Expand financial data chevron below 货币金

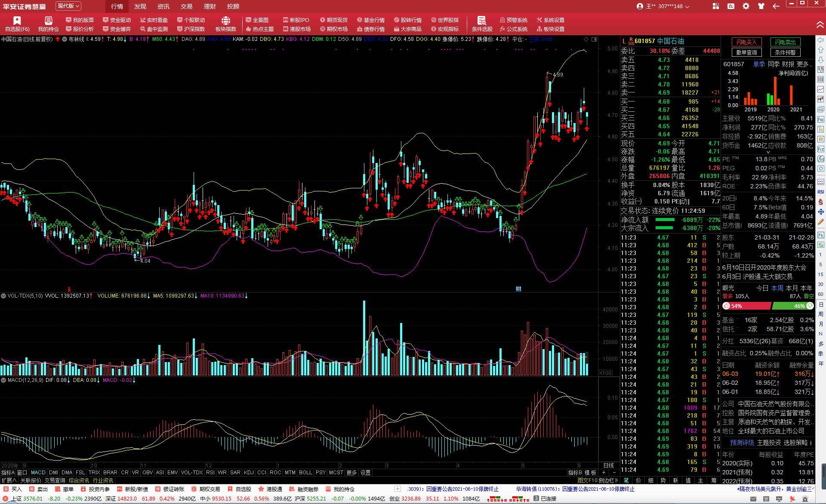768,152
